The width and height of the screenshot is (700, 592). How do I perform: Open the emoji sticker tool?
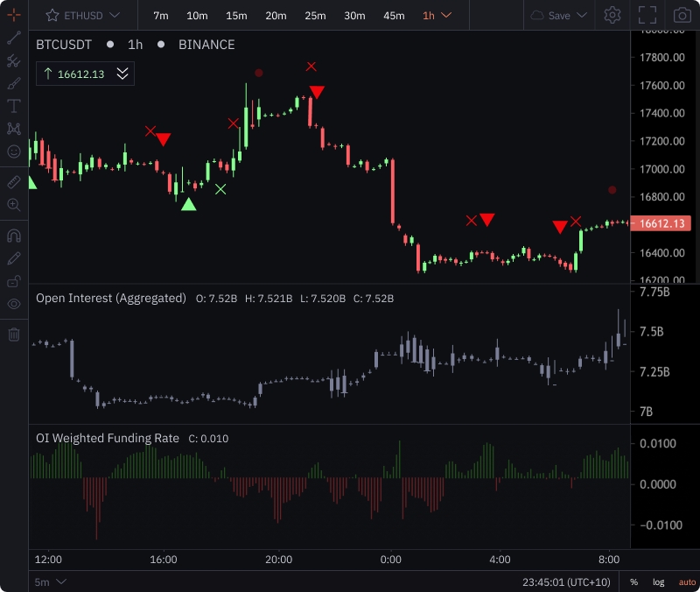[13, 152]
